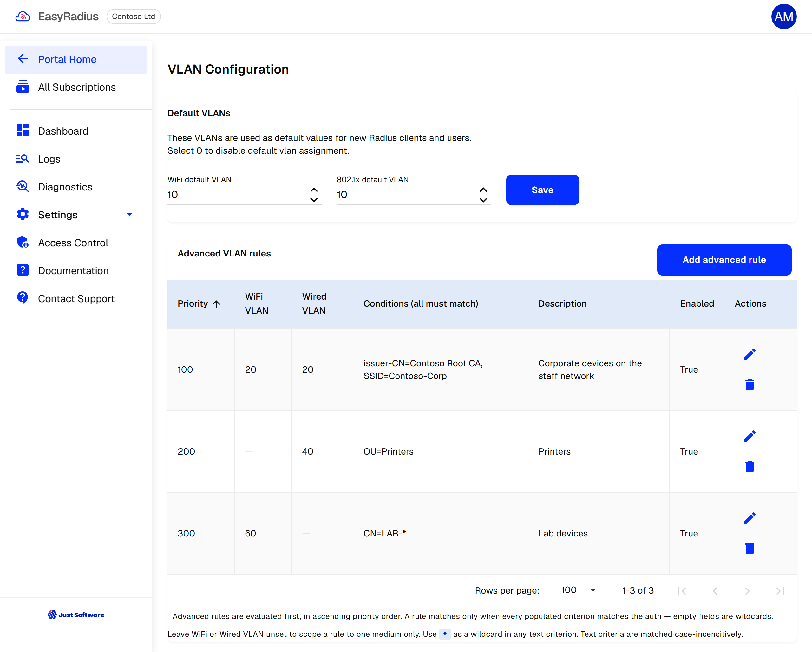
Task: Increase the 802.1x default VLAN value
Action: pyautogui.click(x=483, y=190)
